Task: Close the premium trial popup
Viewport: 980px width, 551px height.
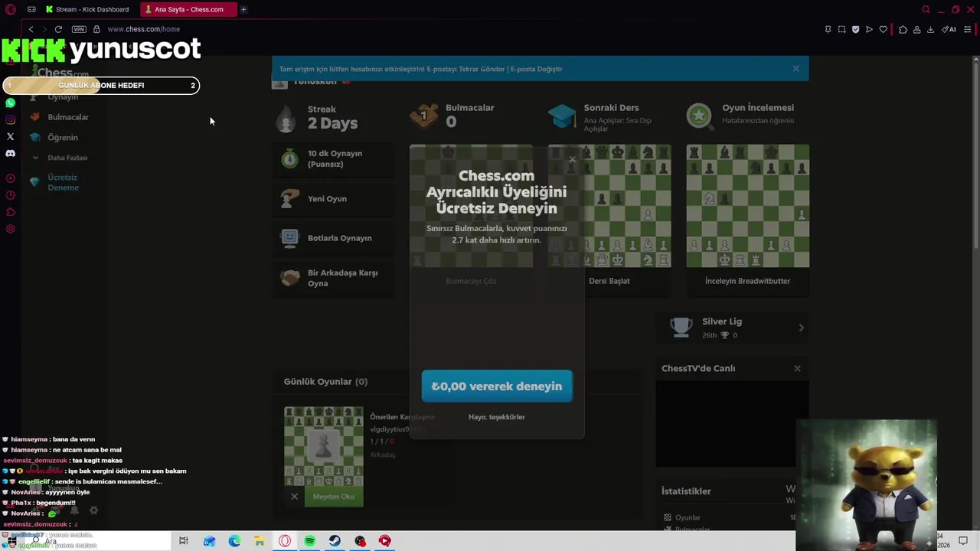Action: coord(572,160)
